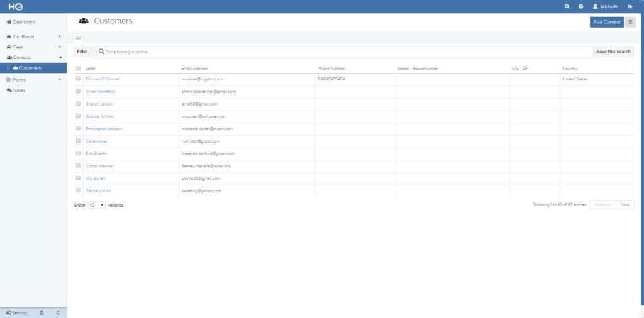Image resolution: width=644 pixels, height=318 pixels.
Task: Click the user avatar icon beside Michelle
Action: point(595,6)
